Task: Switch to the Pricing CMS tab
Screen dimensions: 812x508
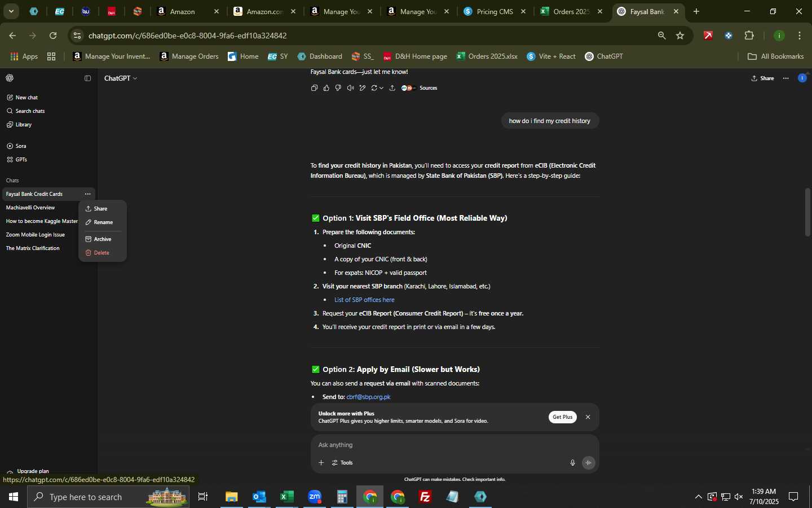Action: click(x=495, y=11)
